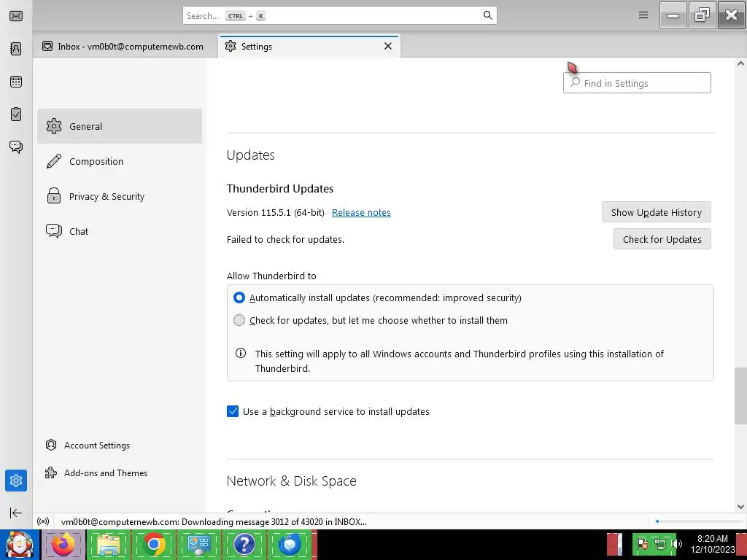
Task: Open Composition settings category
Action: (120, 161)
